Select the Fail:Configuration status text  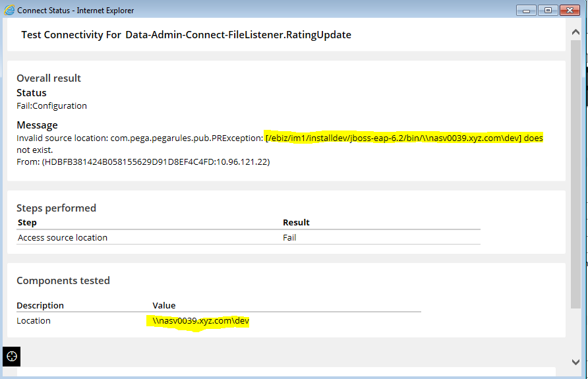[x=51, y=105]
